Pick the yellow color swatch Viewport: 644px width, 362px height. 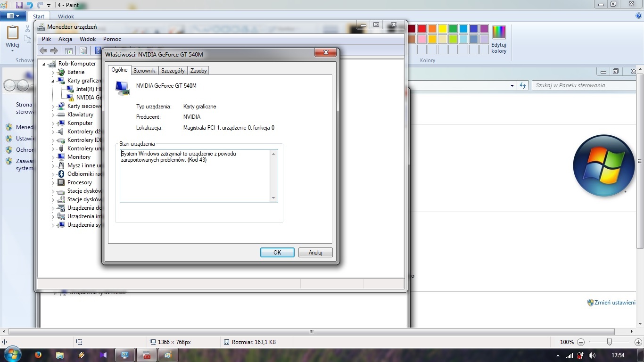point(443,29)
